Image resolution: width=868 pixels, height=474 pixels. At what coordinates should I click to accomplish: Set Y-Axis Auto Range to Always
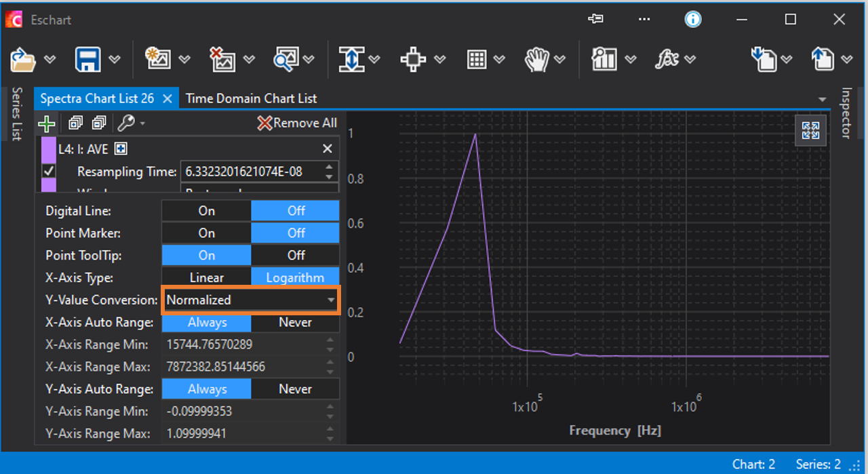coord(206,389)
